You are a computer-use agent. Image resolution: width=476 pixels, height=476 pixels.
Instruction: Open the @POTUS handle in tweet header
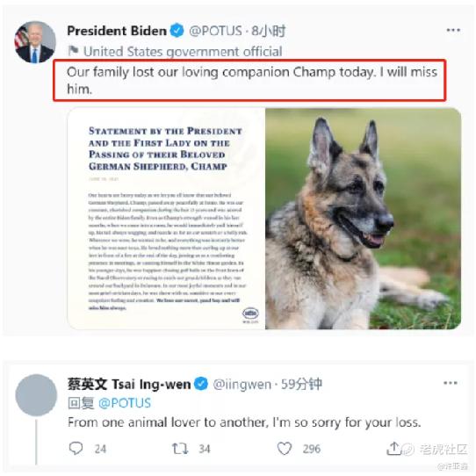click(x=215, y=31)
